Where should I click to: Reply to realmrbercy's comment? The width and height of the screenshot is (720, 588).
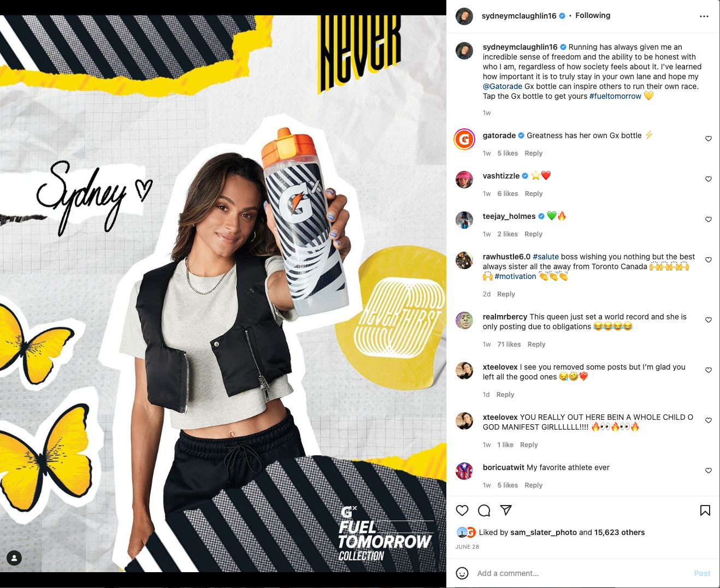coord(536,345)
